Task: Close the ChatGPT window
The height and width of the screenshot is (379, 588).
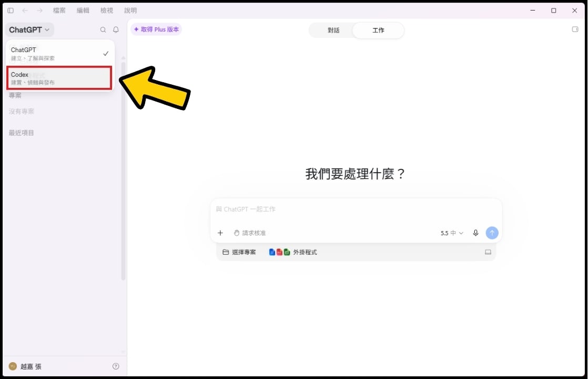Action: [574, 11]
